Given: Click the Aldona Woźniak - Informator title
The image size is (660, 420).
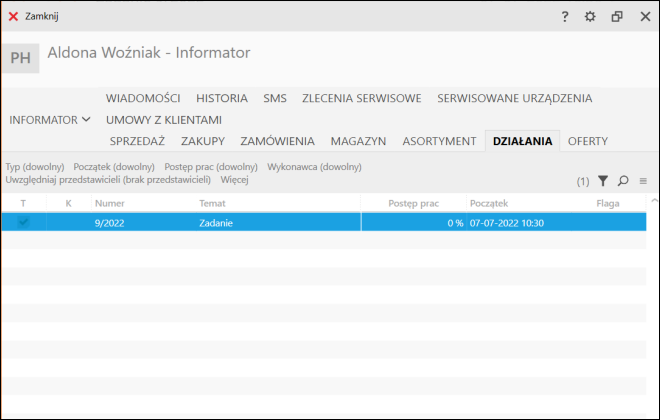Looking at the screenshot, I should pos(149,53).
